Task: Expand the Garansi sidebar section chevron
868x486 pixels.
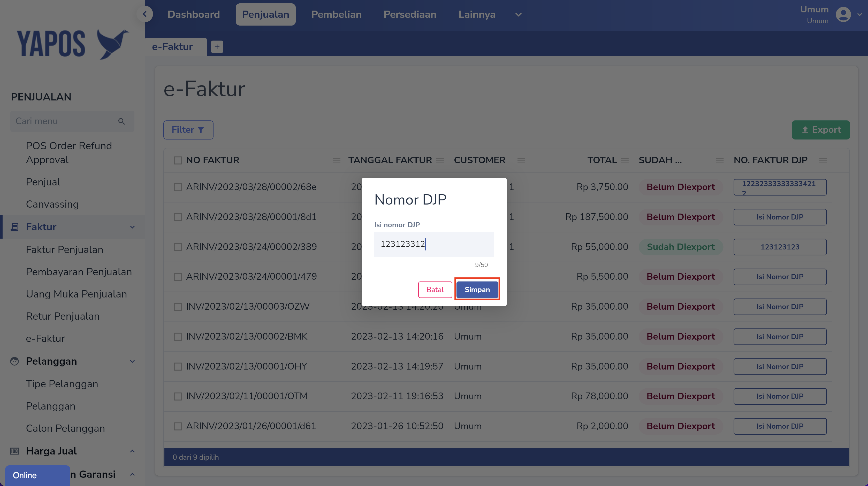Action: [x=132, y=474]
